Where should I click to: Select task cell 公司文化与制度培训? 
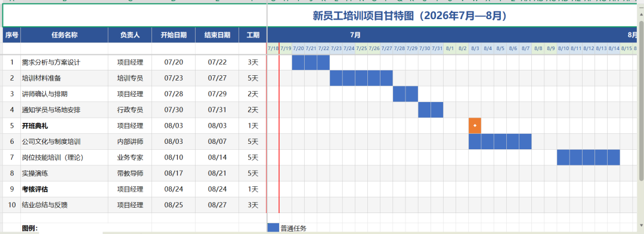(64, 141)
